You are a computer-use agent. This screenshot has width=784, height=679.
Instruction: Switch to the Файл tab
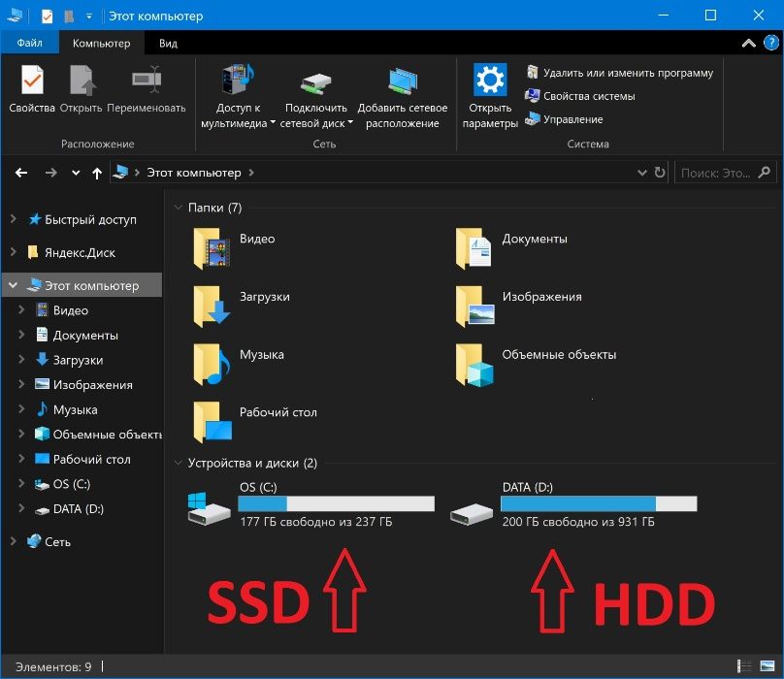(30, 43)
